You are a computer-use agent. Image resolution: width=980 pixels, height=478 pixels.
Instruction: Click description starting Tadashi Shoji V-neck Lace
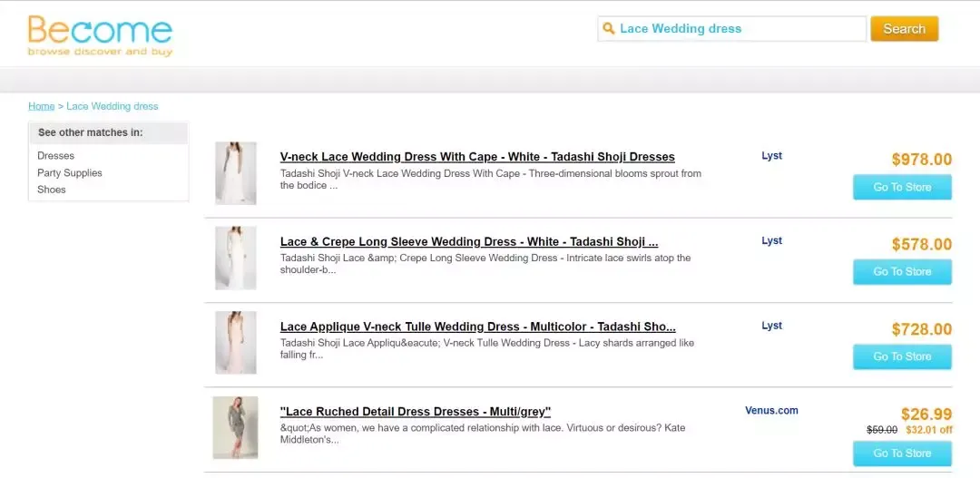[491, 180]
